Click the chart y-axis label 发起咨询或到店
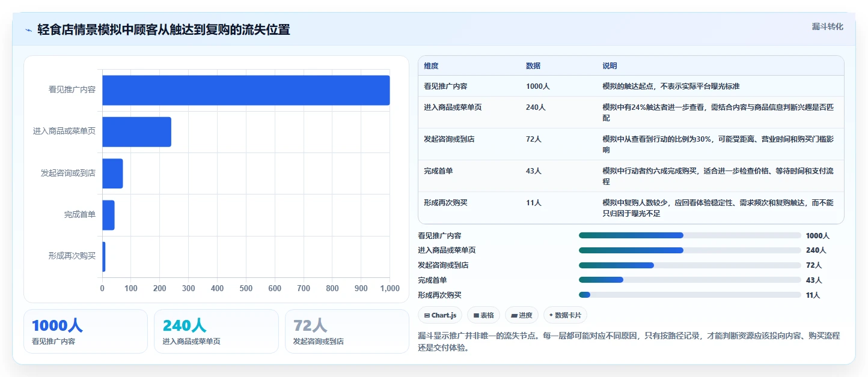This screenshot has height=377, width=868. coord(69,173)
